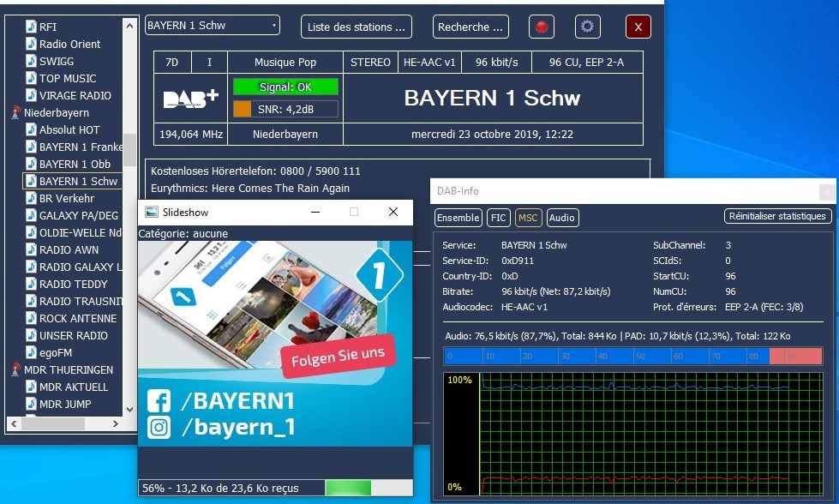Click the Recherche button

470,27
